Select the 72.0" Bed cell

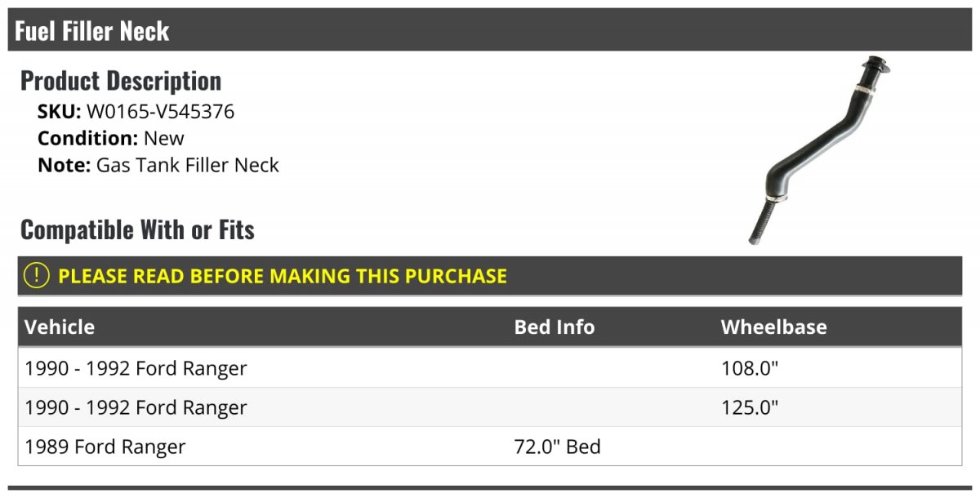tap(558, 447)
